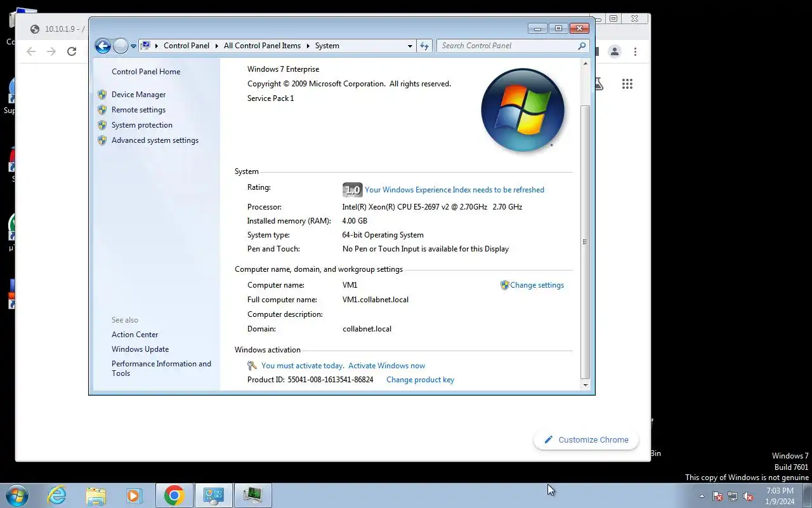Click Customize Chrome button
Image resolution: width=812 pixels, height=508 pixels.
[586, 439]
